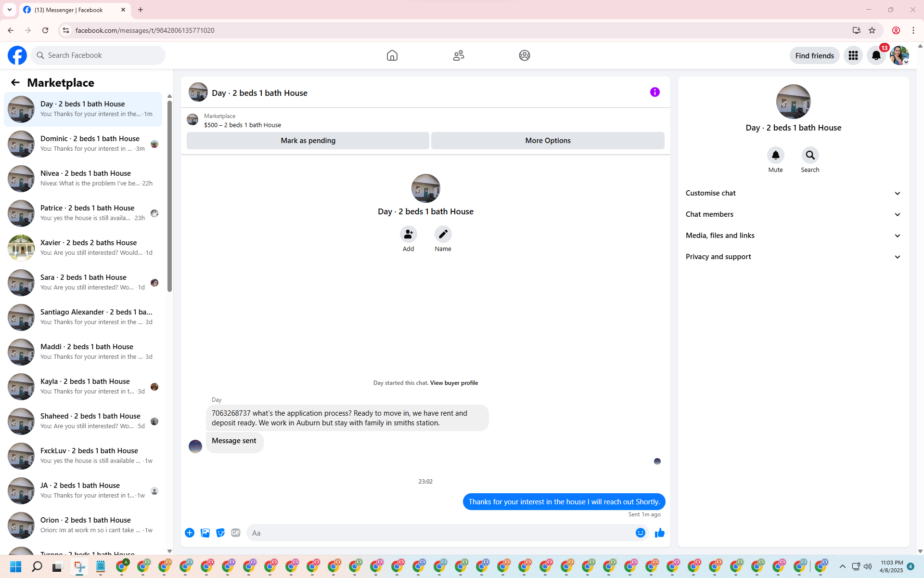Expand Customise chat section
This screenshot has width=924, height=578.
(x=793, y=193)
